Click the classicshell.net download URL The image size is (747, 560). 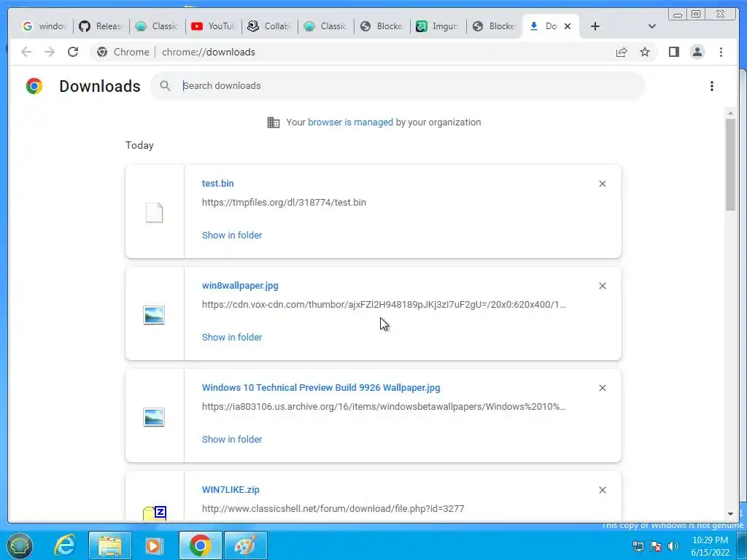click(x=333, y=508)
